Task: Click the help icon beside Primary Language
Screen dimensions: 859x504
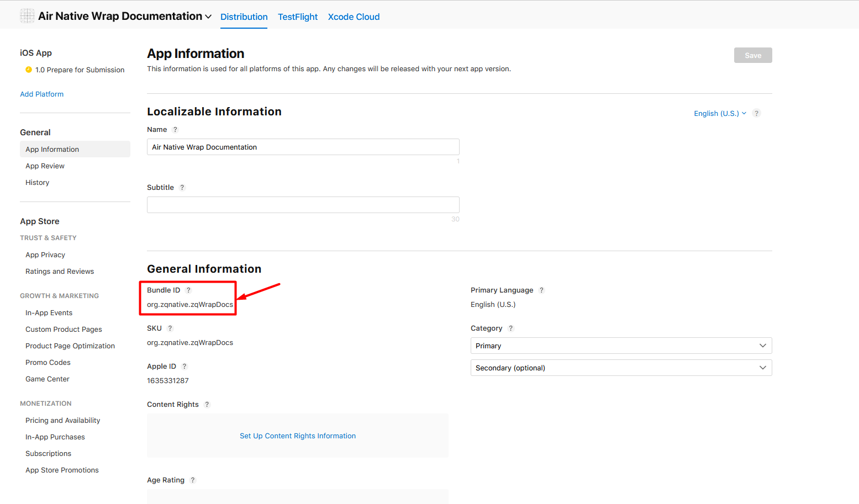Action: 541,290
